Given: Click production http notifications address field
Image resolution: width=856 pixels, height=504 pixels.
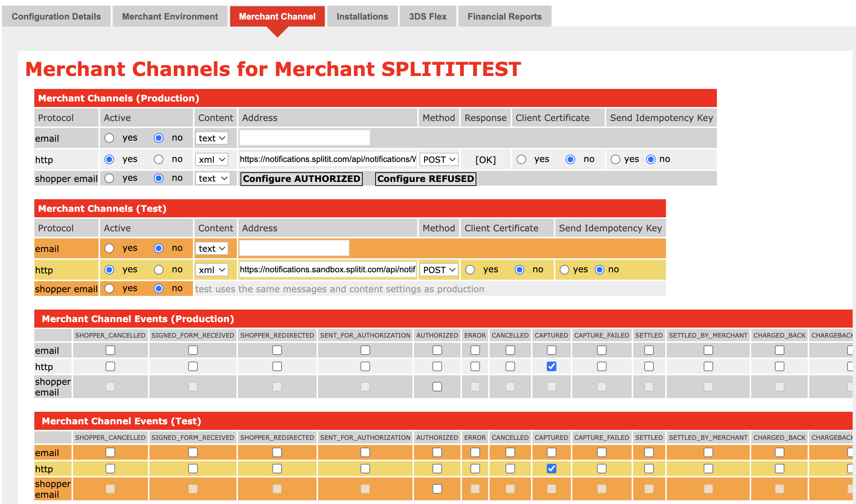Looking at the screenshot, I should coord(328,159).
